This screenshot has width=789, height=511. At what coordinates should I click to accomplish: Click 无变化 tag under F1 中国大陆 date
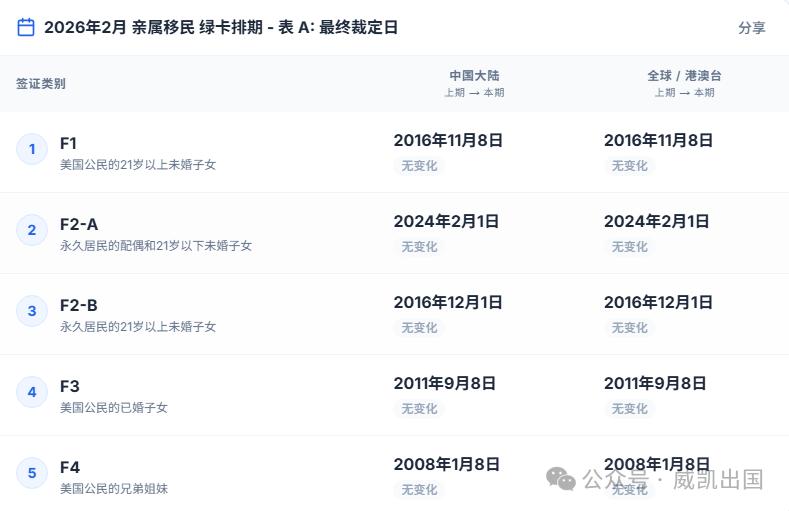pos(419,166)
